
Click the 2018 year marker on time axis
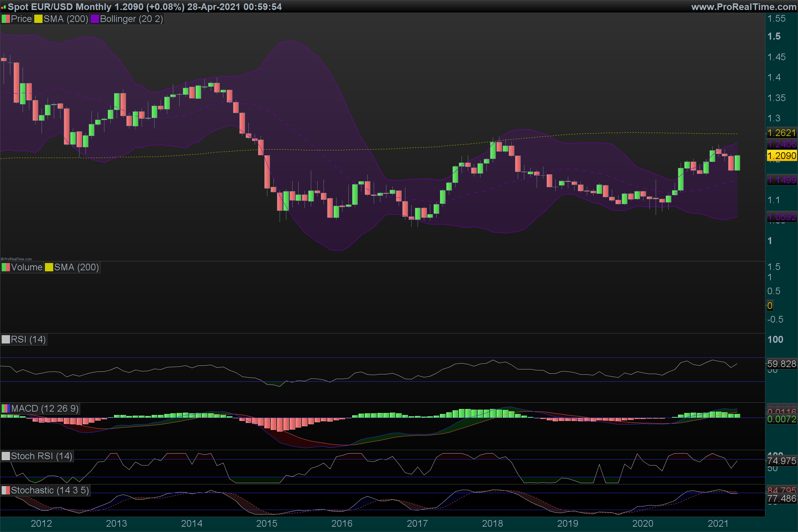point(492,523)
